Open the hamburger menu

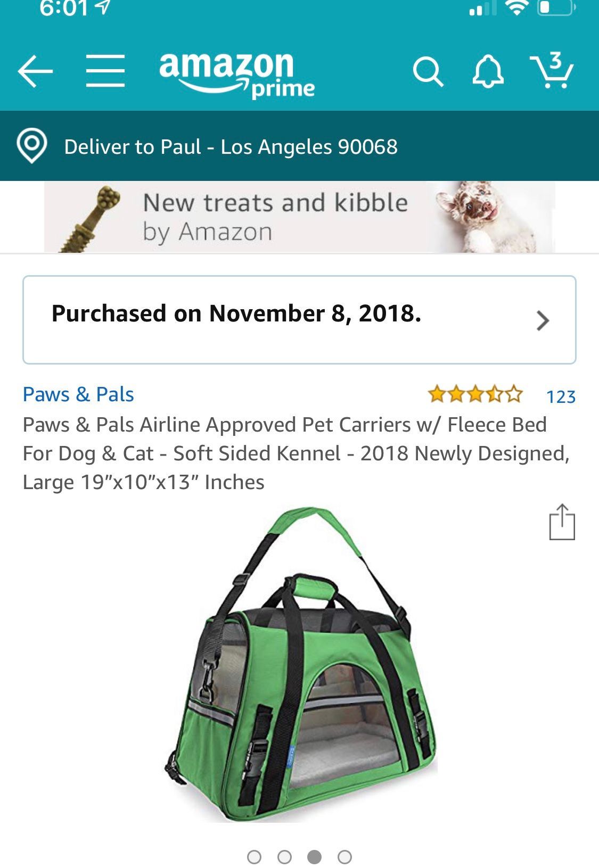(x=105, y=70)
